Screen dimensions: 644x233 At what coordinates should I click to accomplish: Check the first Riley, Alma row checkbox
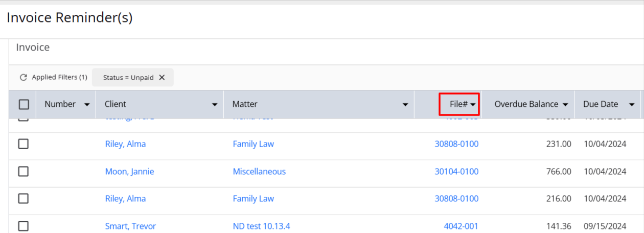(24, 144)
